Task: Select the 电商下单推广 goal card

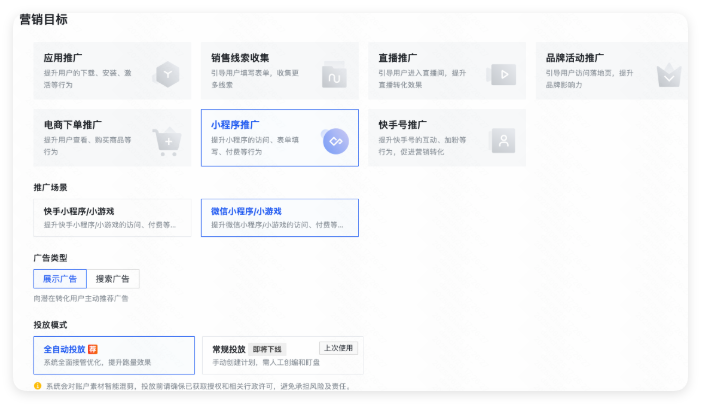Action: coord(112,138)
